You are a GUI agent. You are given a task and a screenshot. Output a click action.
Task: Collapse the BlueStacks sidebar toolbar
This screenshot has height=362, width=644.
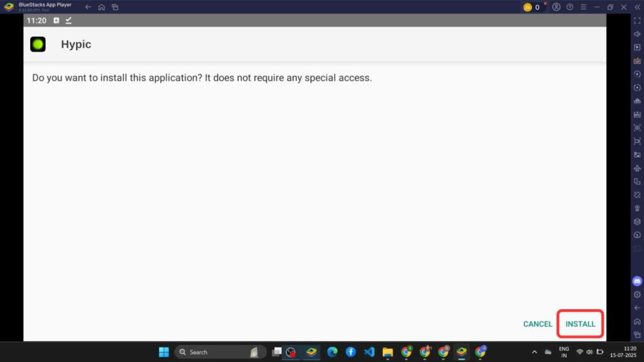click(637, 8)
